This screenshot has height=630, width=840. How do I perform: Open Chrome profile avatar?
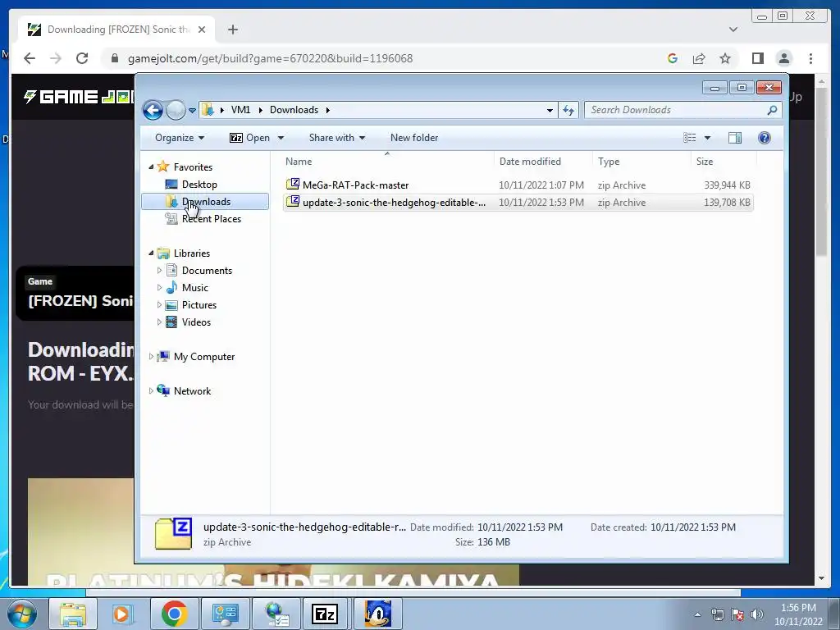coord(784,58)
